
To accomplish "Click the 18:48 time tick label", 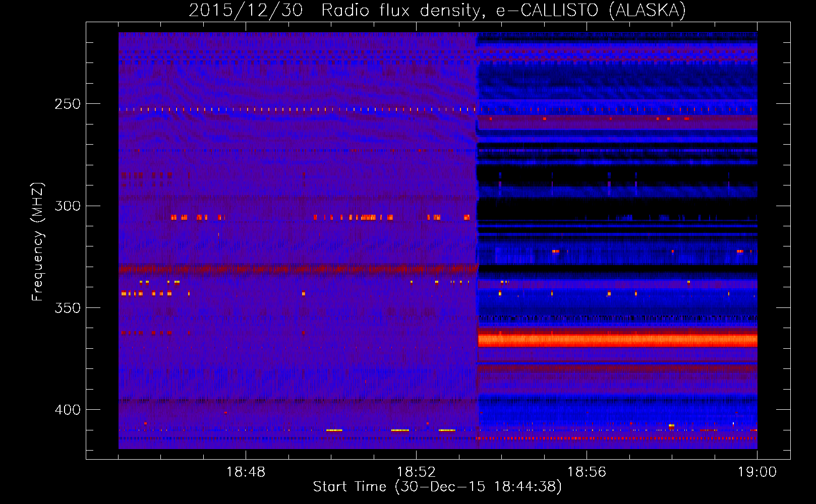I will pos(246,472).
